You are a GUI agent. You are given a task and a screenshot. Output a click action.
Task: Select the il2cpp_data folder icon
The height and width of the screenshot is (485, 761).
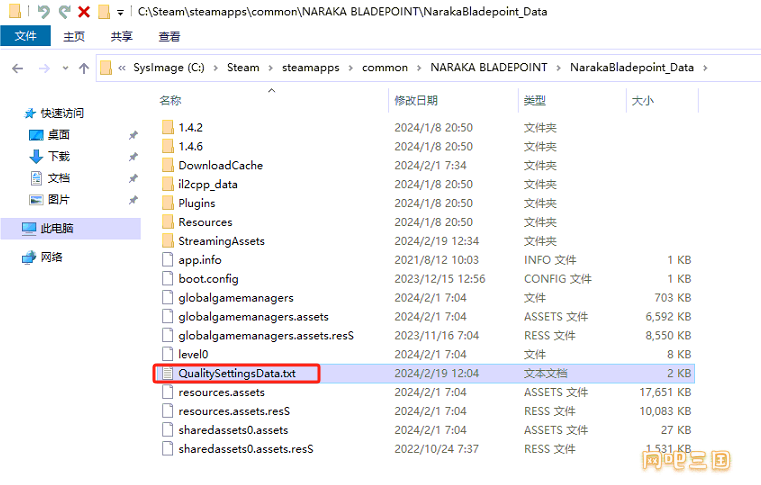click(167, 184)
